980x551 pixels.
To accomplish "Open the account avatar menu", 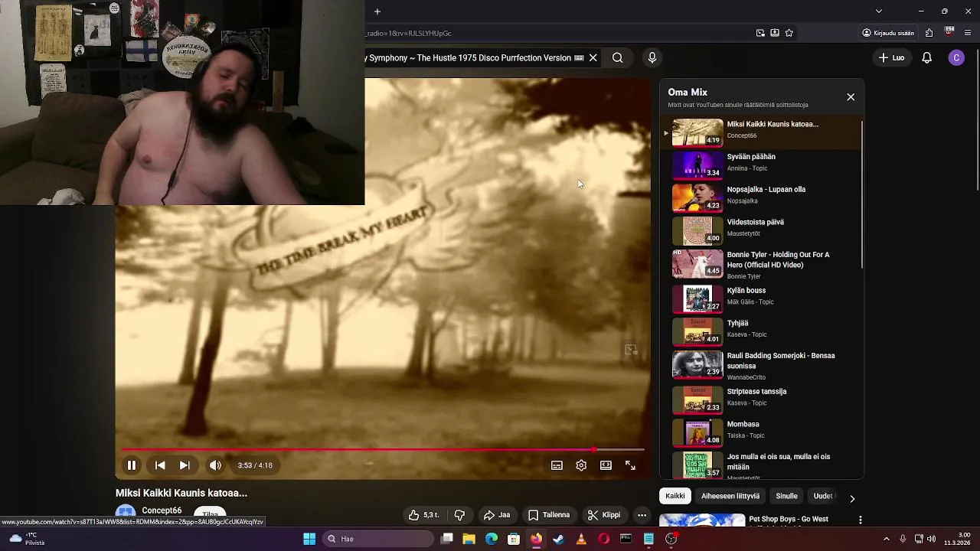I will pyautogui.click(x=956, y=57).
